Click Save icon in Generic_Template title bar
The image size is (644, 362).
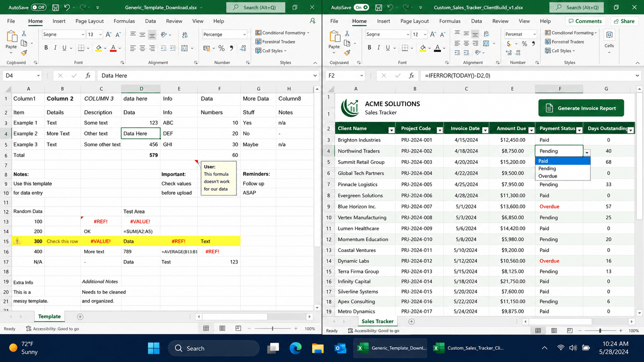pos(55,7)
